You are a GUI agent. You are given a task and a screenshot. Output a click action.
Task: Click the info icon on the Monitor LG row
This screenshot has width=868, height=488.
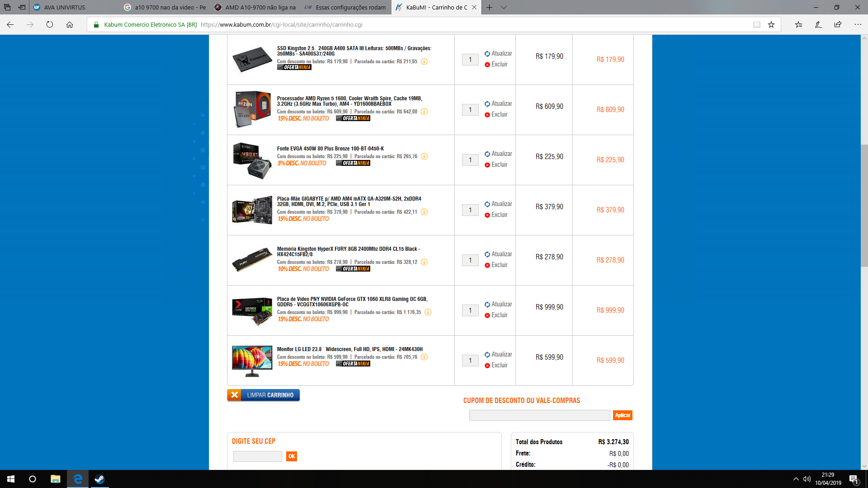click(424, 357)
